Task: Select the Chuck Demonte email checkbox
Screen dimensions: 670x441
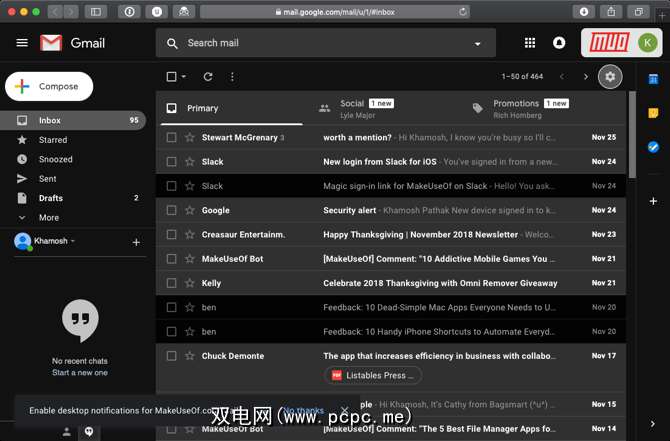Action: click(x=171, y=356)
